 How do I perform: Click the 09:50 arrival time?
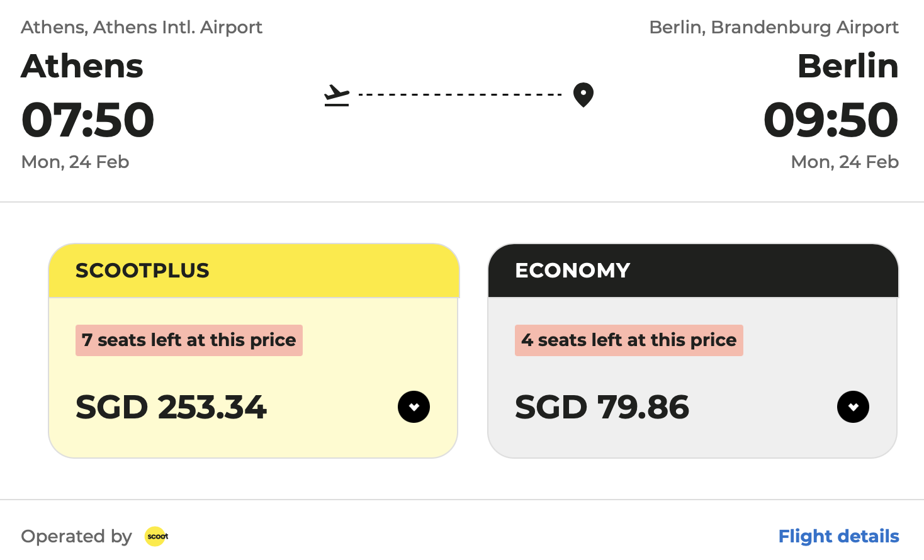pyautogui.click(x=831, y=120)
